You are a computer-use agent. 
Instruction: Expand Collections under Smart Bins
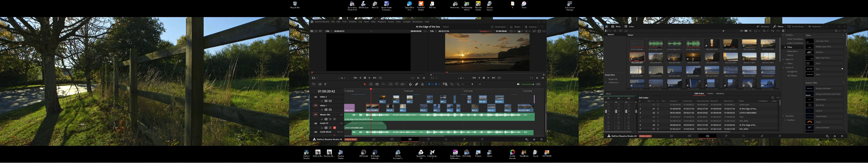tap(606, 83)
